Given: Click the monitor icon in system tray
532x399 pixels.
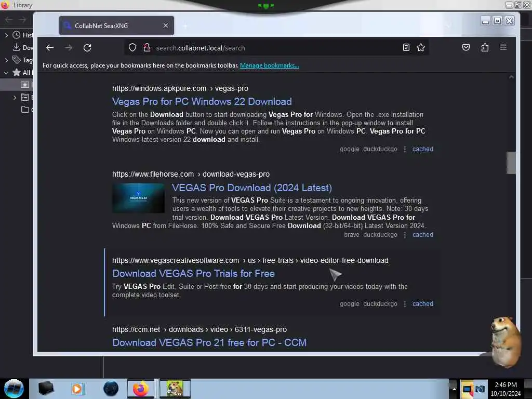Looking at the screenshot, I should point(467,389).
